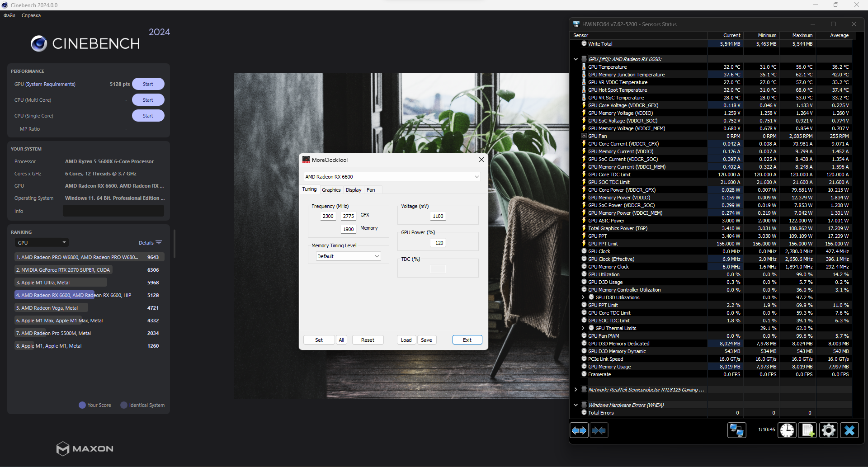Start the CPU (Multi Core) benchmark
868x467 pixels.
148,100
